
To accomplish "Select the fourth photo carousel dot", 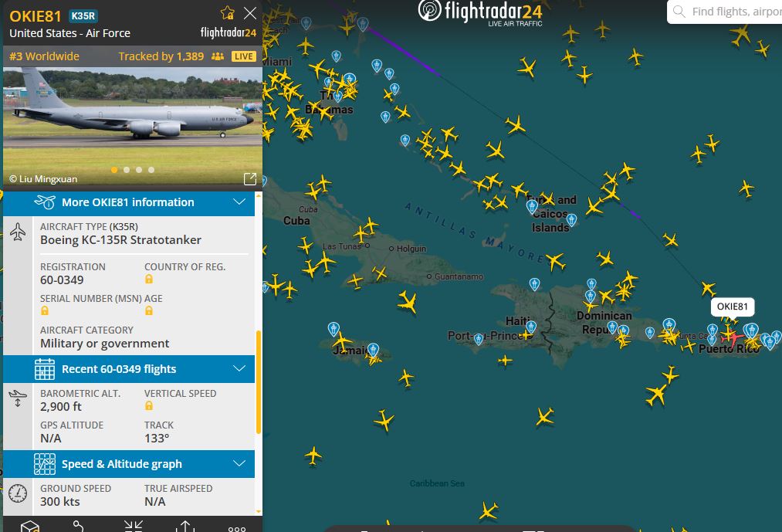I will pos(151,170).
